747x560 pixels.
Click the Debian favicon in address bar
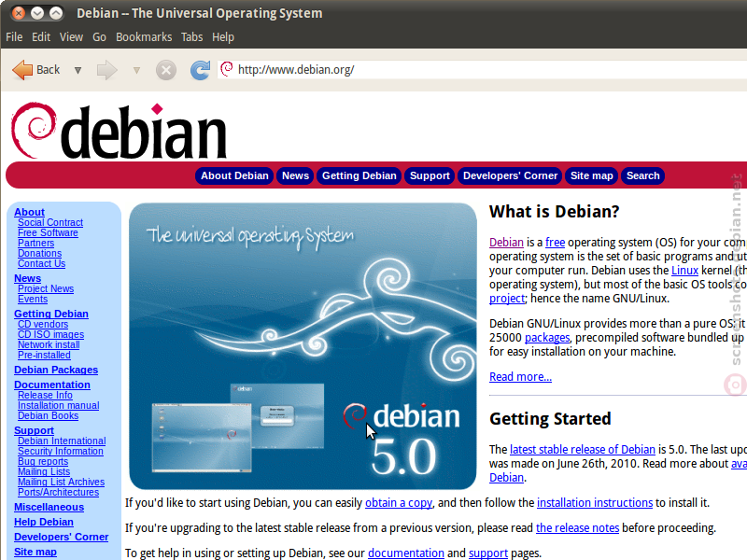227,69
